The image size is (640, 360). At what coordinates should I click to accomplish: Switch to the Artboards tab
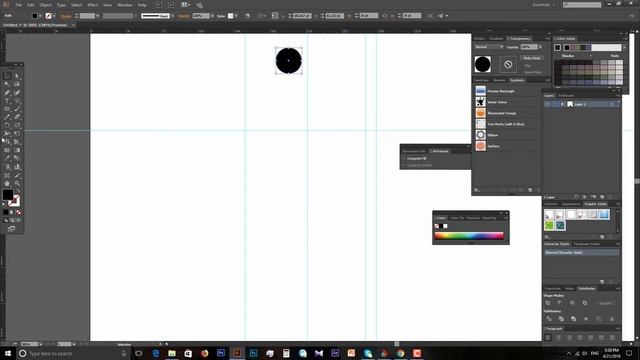566,96
